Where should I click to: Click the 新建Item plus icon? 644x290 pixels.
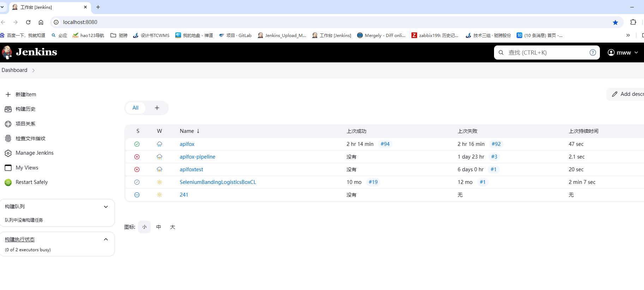point(8,94)
